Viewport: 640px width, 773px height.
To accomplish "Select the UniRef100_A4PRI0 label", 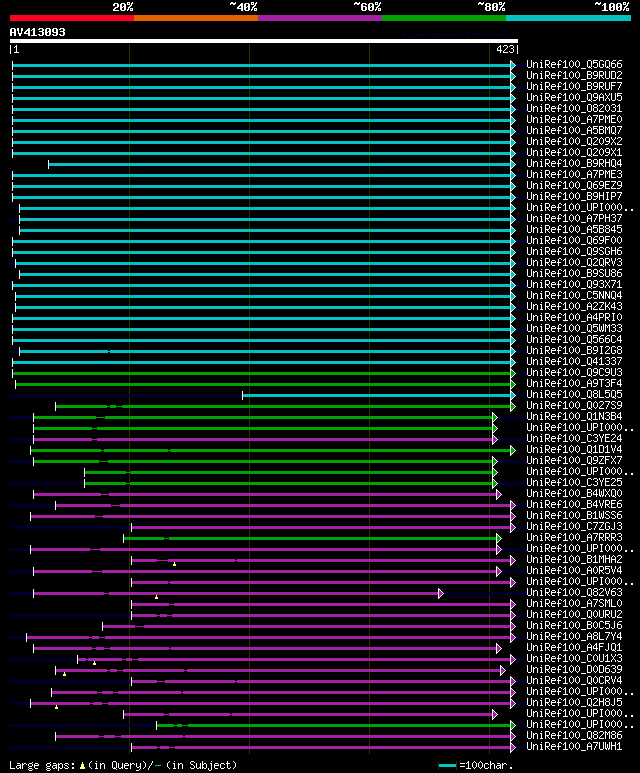I will [x=574, y=317].
